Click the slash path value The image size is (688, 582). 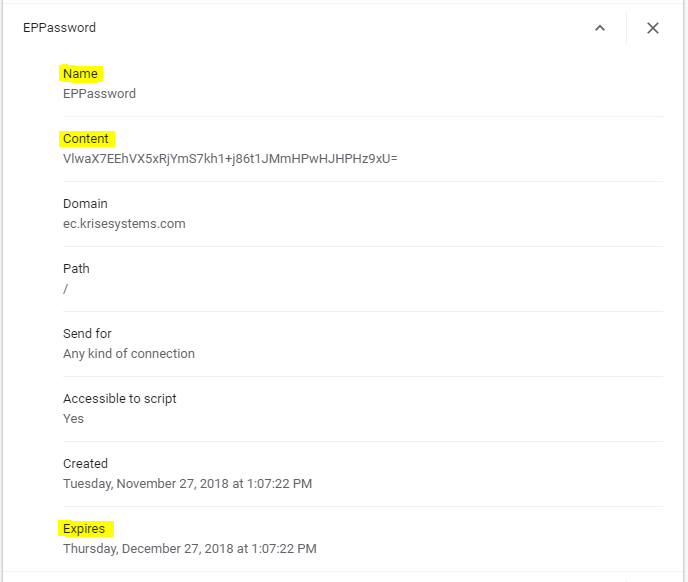tap(65, 289)
